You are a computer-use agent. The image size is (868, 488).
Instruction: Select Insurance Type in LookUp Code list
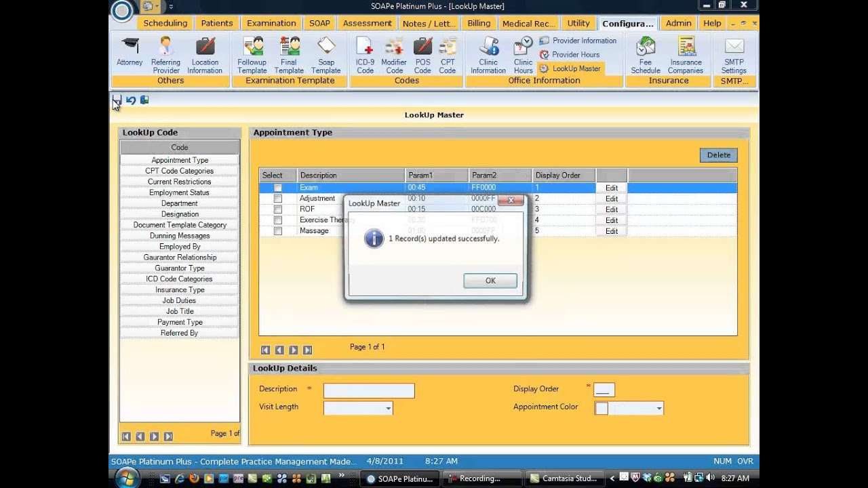[x=180, y=290]
